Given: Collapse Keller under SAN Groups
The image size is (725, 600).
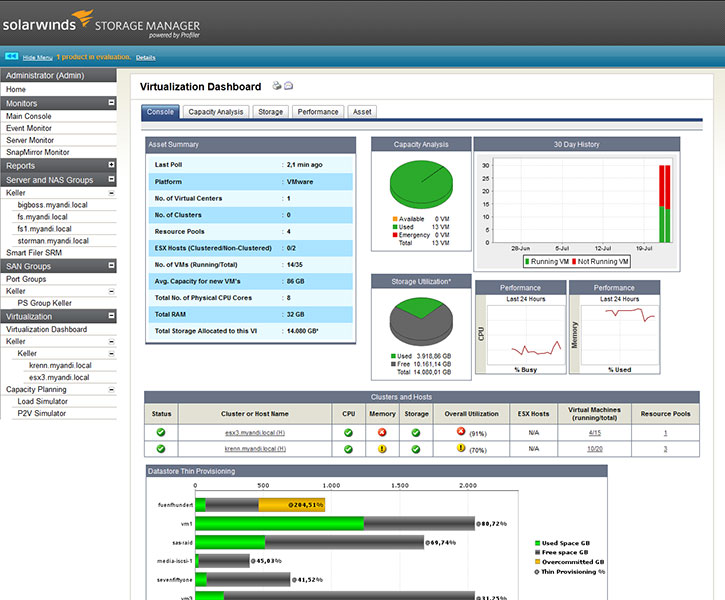Looking at the screenshot, I should [111, 291].
